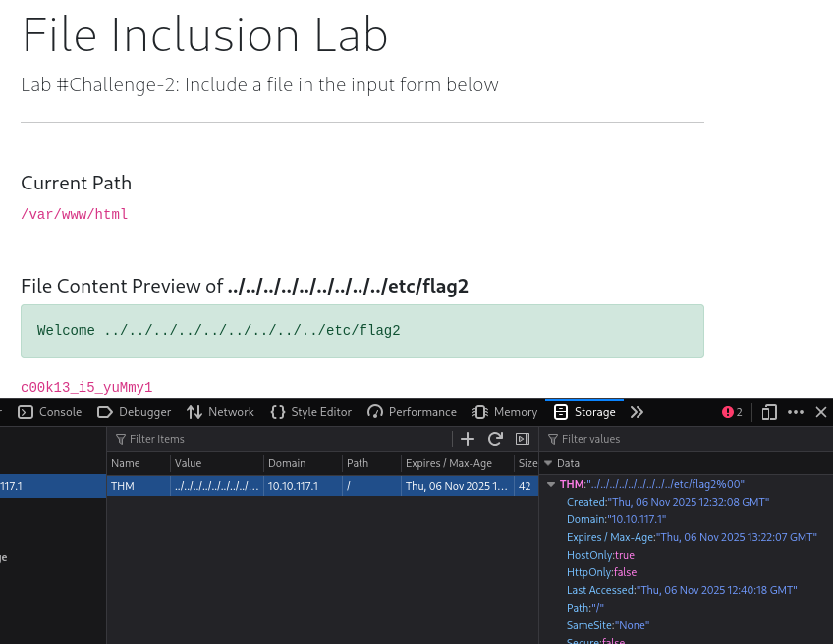Image resolution: width=833 pixels, height=644 pixels.
Task: Sort by Expires / Max-Age column header
Action: click(458, 463)
